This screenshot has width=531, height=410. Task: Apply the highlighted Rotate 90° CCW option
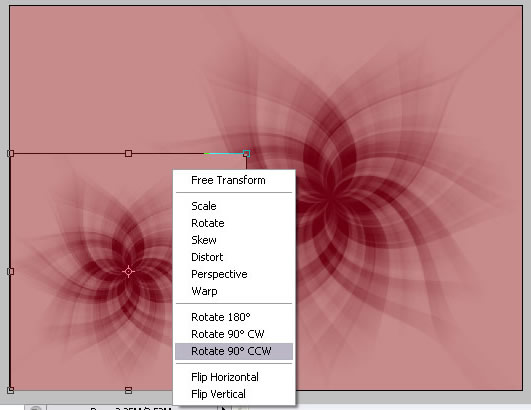pos(234,351)
